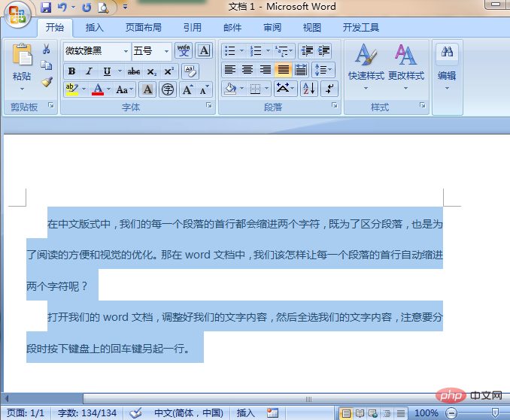Open the 页面布局 ribbon tab
Screen dimensions: 510x420
(143, 28)
